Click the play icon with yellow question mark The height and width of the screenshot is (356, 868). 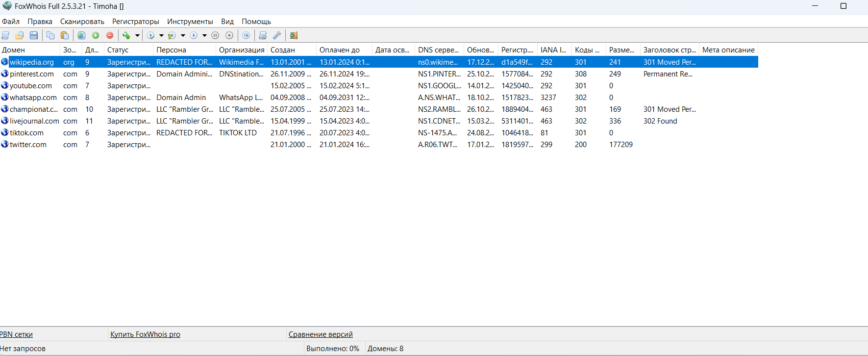pyautogui.click(x=172, y=35)
